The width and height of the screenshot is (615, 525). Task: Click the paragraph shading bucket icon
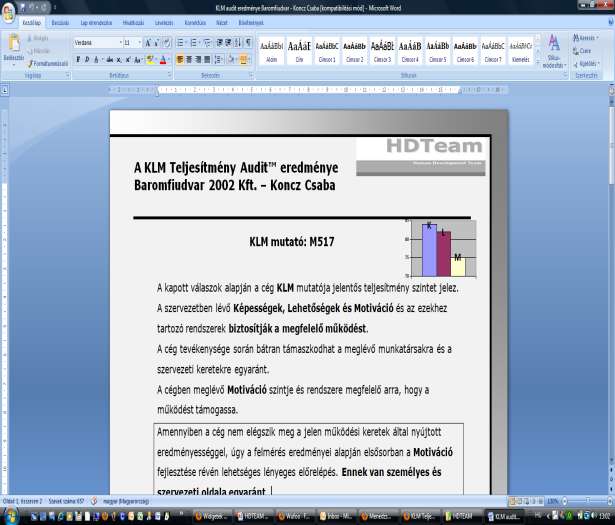[231, 60]
